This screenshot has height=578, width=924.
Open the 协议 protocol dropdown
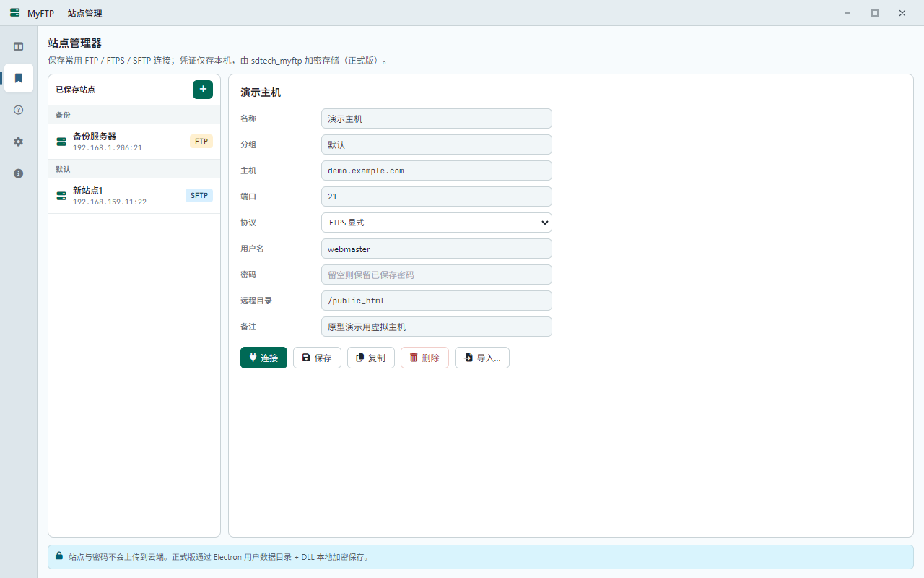[436, 223]
